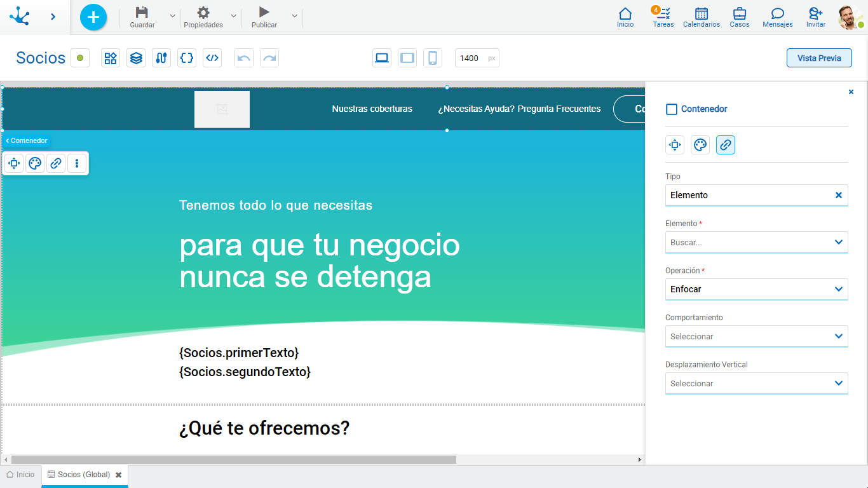Open the relations path icon
The height and width of the screenshot is (488, 868).
161,58
